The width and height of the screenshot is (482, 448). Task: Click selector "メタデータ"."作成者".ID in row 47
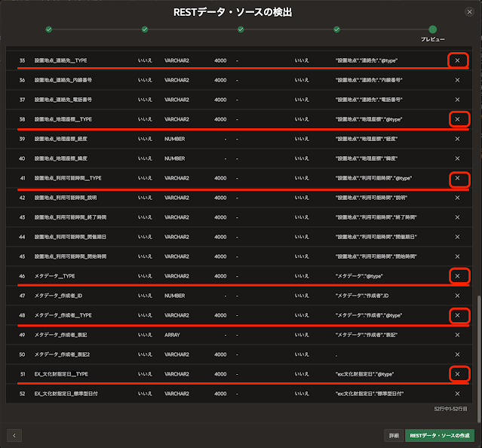(362, 296)
